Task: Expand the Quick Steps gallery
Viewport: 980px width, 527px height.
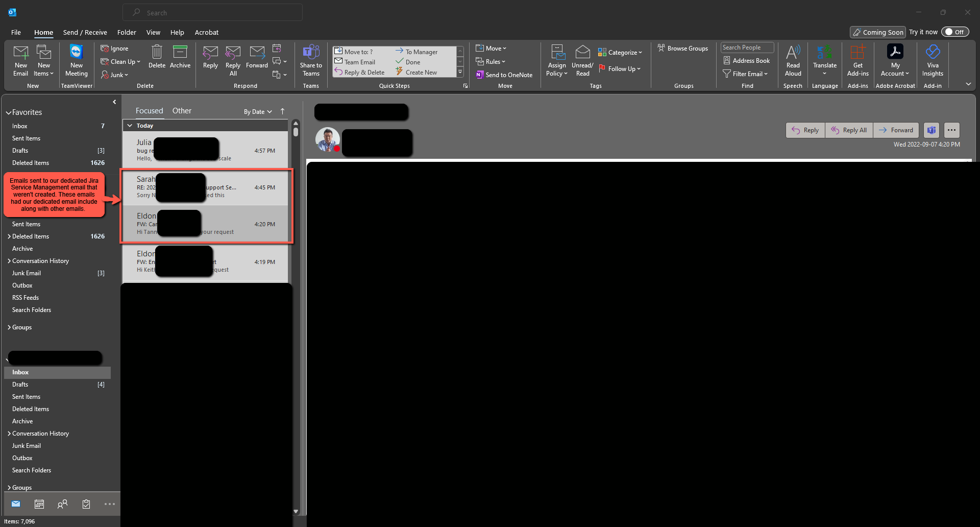Action: click(x=460, y=73)
